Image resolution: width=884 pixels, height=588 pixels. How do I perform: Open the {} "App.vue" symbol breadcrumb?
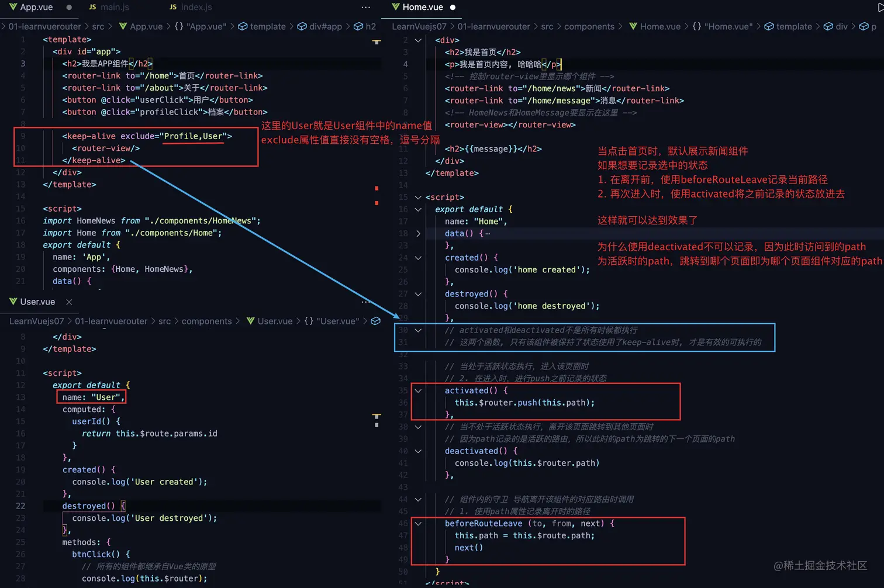tap(200, 26)
